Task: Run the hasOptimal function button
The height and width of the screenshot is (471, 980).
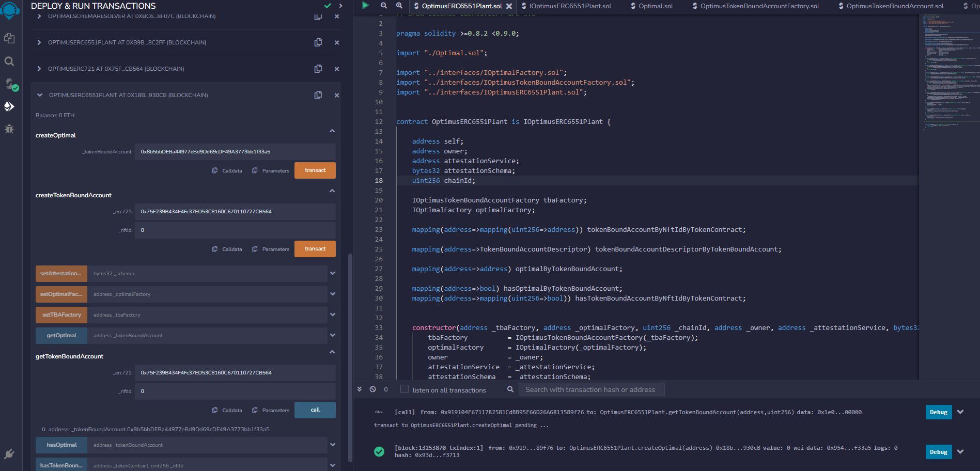Action: 61,445
